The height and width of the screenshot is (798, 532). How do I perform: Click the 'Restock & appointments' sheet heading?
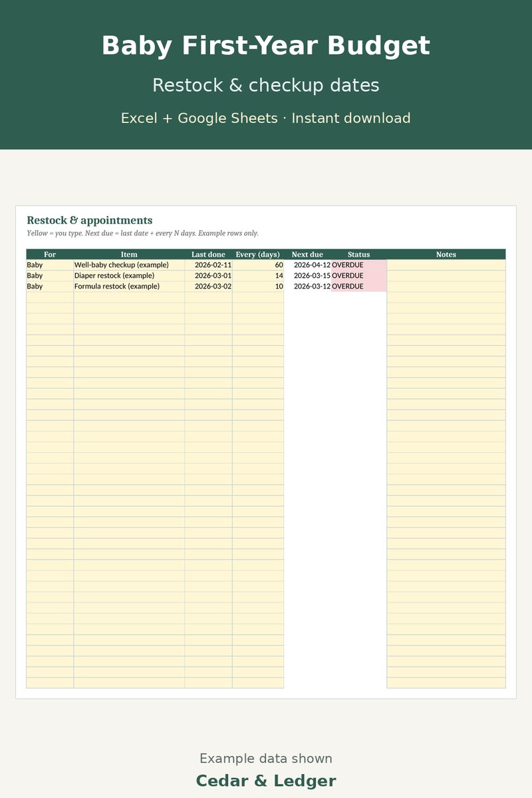[x=90, y=220]
